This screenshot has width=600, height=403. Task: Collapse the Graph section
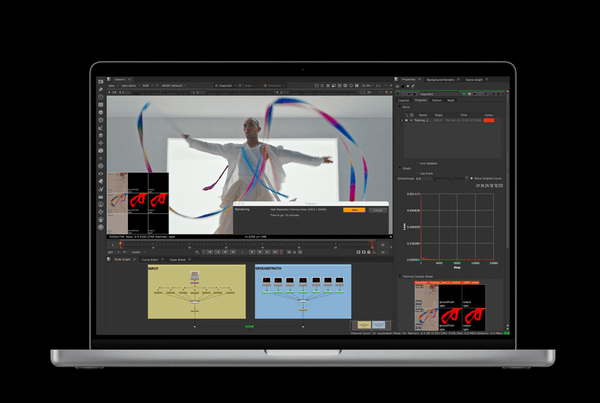402,168
